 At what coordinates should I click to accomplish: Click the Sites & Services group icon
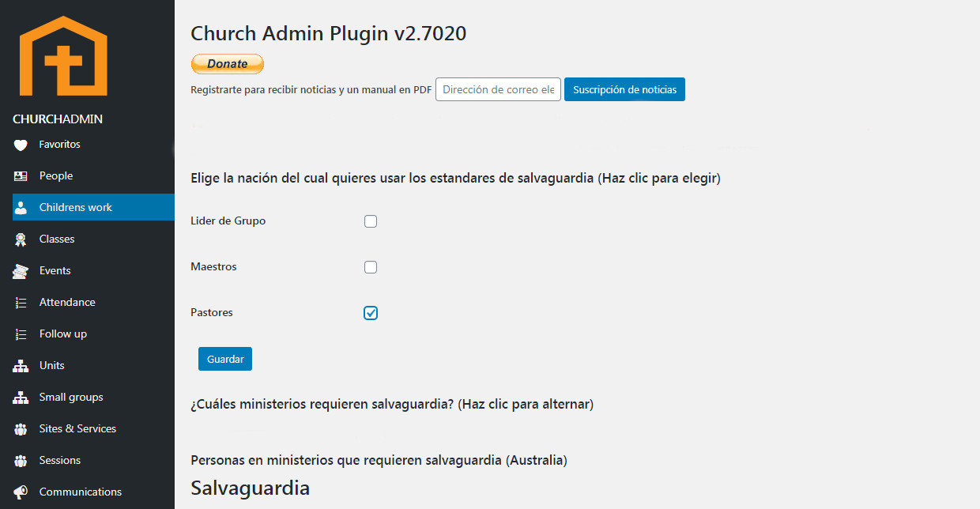(21, 429)
